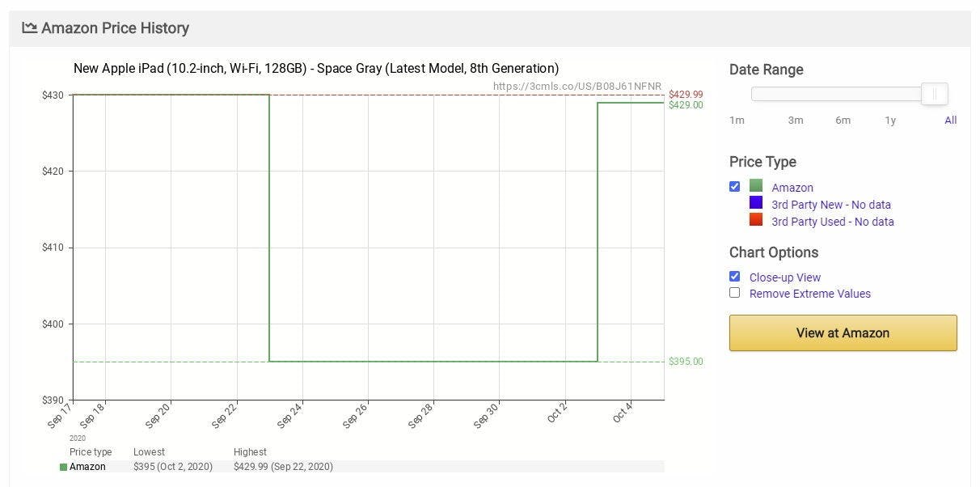Screen dimensions: 980x487
Task: Open the 3rd Party Used price link
Action: (833, 222)
